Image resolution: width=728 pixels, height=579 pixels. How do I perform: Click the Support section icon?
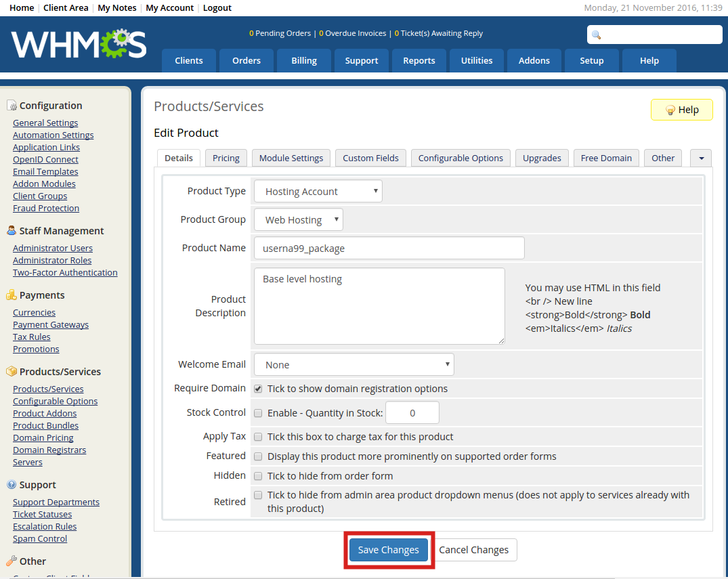coord(12,485)
